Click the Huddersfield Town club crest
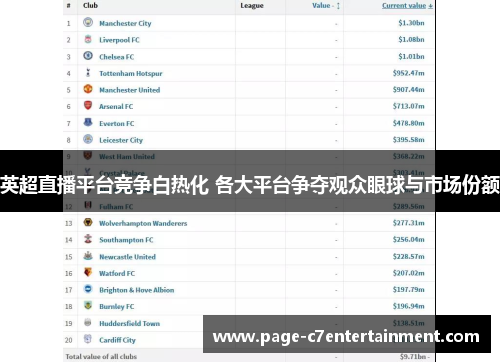This screenshot has height=362, width=500. (x=88, y=322)
